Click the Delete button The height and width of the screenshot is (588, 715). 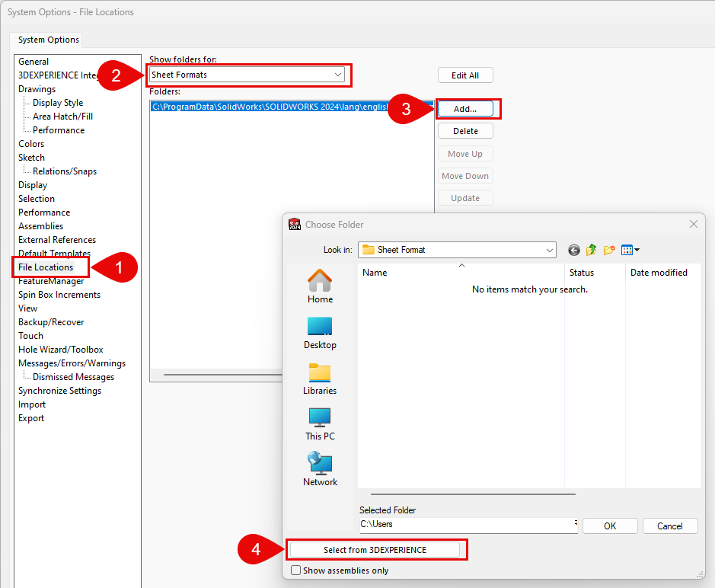click(x=465, y=131)
